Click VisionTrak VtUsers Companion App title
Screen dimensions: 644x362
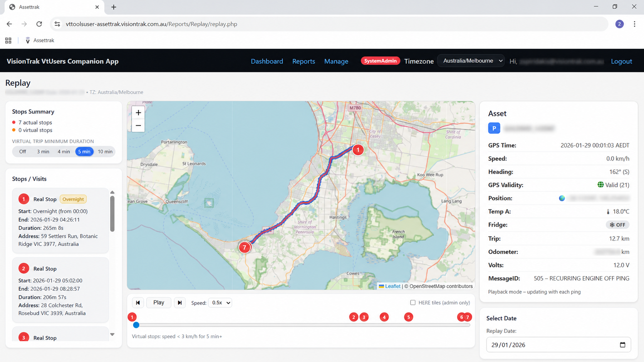point(63,61)
